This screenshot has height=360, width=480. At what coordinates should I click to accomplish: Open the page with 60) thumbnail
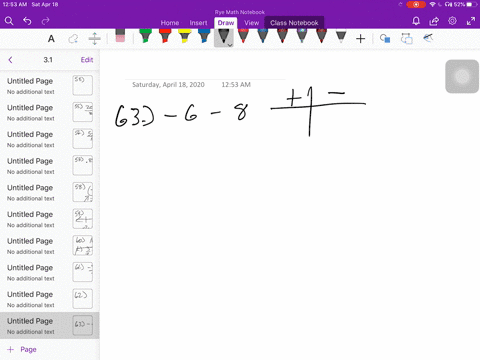[50, 246]
